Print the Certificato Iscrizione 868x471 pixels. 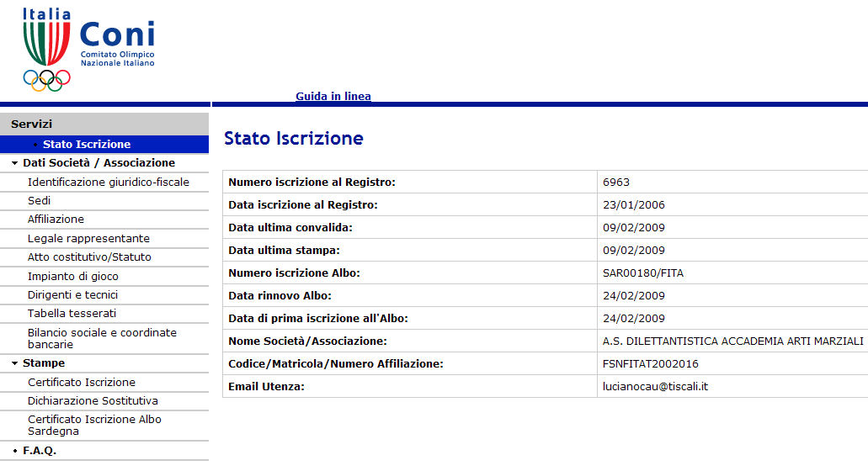pos(82,382)
